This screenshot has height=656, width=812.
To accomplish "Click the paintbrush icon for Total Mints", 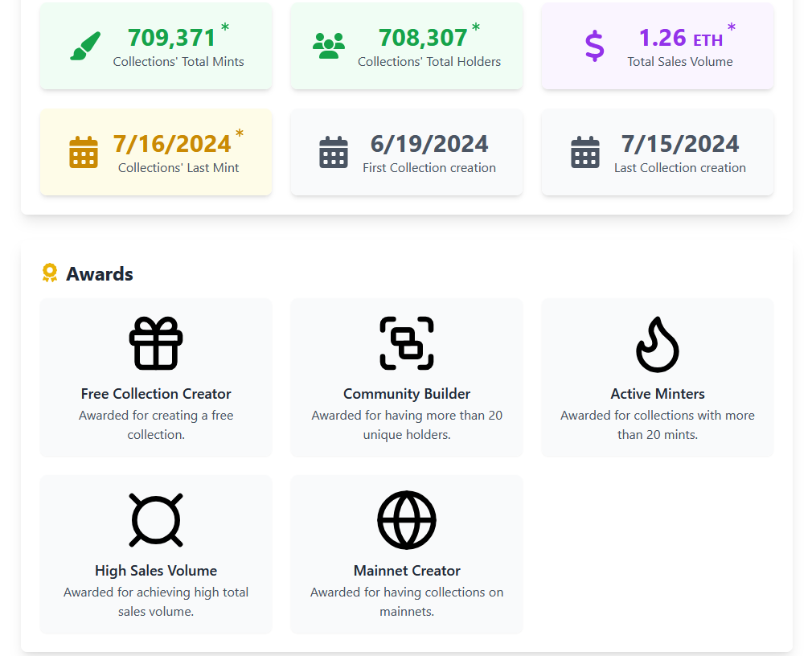I will click(x=85, y=46).
